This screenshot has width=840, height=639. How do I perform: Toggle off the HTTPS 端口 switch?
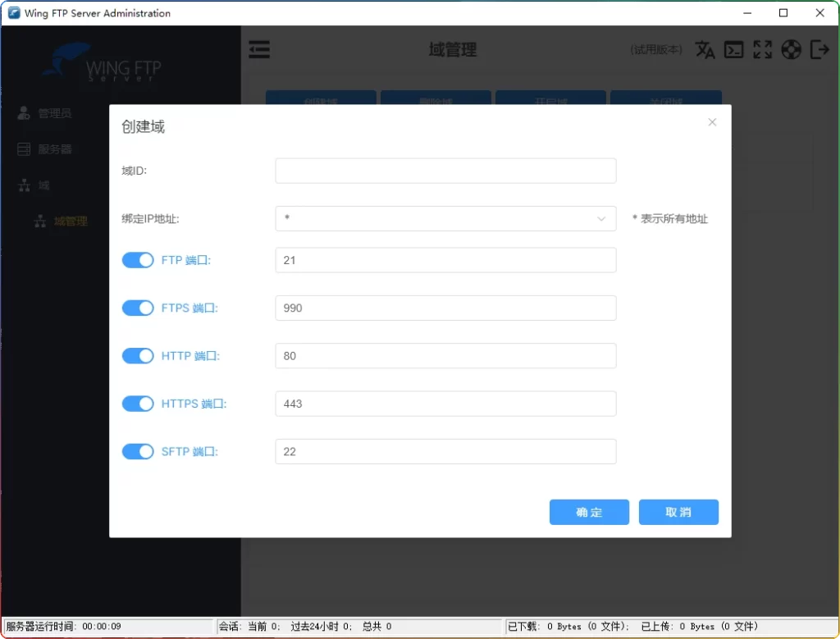[x=138, y=404]
